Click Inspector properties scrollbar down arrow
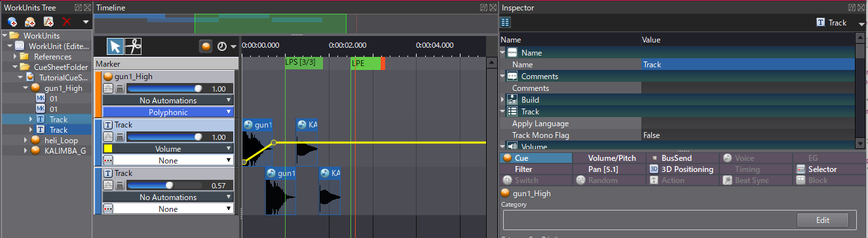 tap(859, 144)
